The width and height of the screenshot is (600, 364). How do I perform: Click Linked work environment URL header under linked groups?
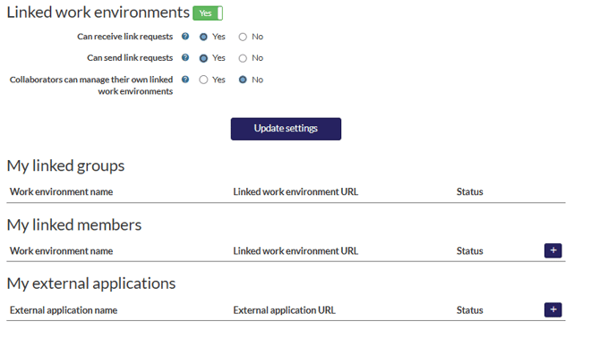[295, 191]
